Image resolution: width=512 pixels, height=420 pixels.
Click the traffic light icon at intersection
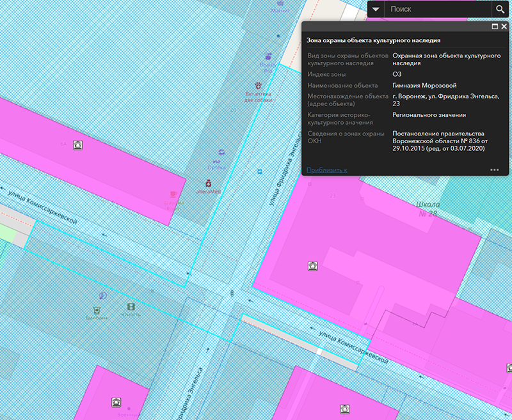pos(232,293)
